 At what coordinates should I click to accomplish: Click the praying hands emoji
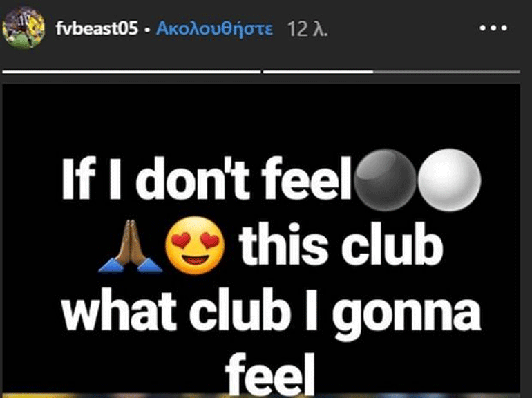131,247
